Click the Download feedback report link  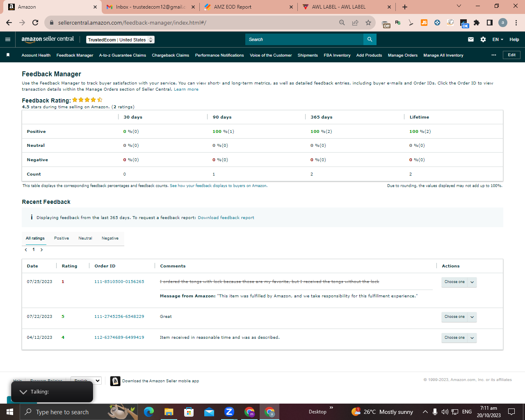click(226, 218)
